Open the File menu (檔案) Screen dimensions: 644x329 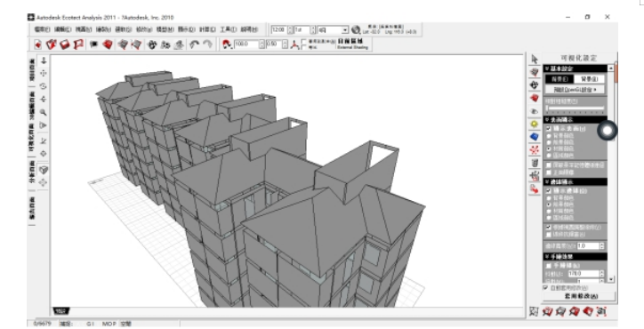[x=42, y=29]
